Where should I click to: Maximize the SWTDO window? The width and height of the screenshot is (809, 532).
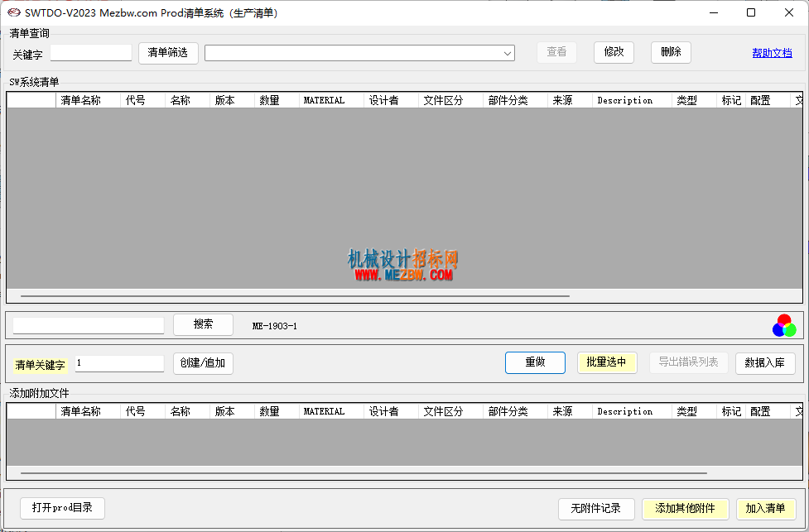pos(751,13)
